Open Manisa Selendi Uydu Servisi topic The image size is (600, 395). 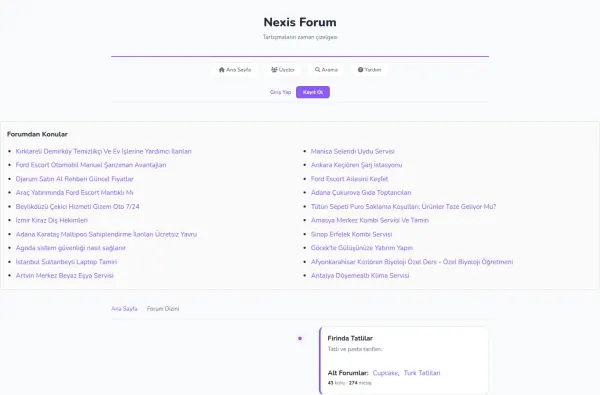[353, 151]
